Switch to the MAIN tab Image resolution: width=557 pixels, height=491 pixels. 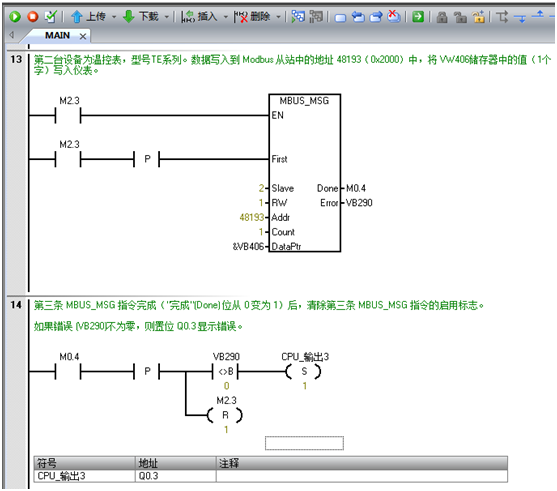click(x=57, y=36)
